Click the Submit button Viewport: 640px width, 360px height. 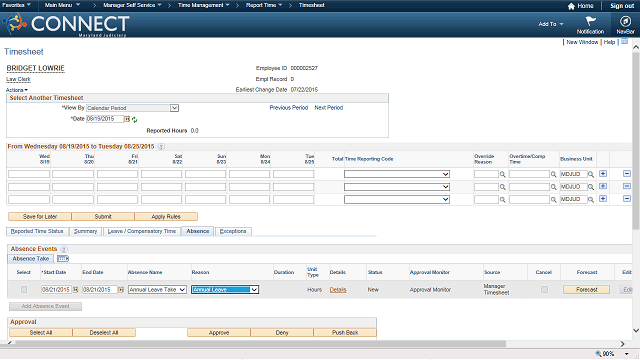point(103,216)
